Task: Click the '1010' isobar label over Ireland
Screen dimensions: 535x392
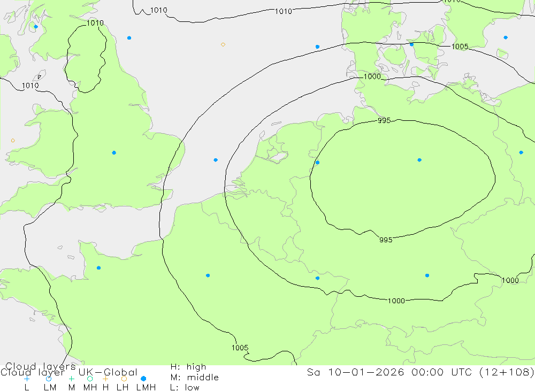Action: 30,86
